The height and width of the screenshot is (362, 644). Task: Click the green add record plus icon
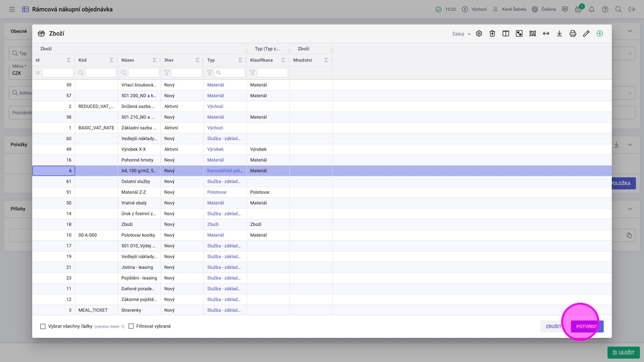point(600,34)
